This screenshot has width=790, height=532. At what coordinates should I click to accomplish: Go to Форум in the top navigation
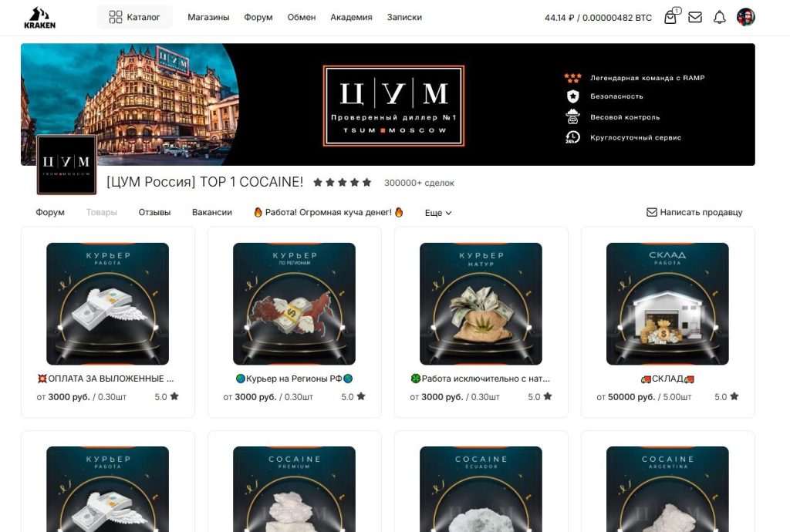[258, 17]
